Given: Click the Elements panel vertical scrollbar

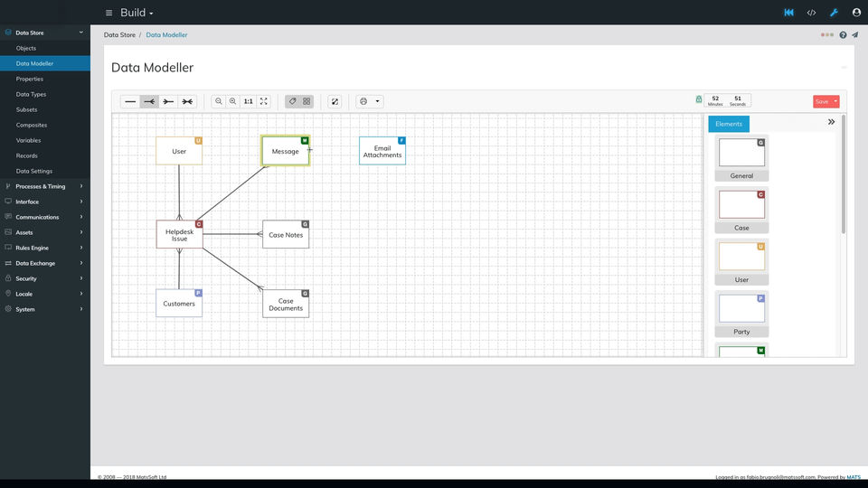Looking at the screenshot, I should click(844, 174).
